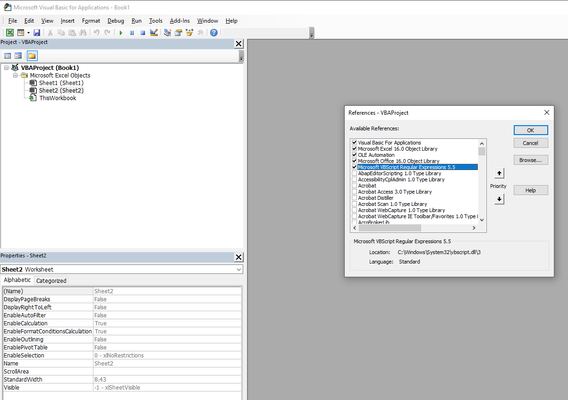Open the Insert UserForm dropdown arrow
The width and height of the screenshot is (568, 400).
(x=28, y=33)
